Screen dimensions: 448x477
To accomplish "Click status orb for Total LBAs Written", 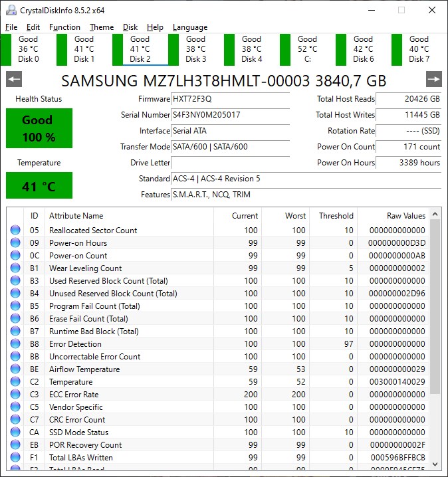I will pos(15,457).
